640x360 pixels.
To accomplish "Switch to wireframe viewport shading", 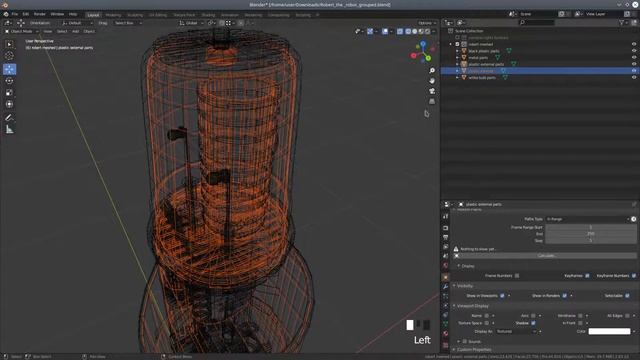I will (x=408, y=31).
